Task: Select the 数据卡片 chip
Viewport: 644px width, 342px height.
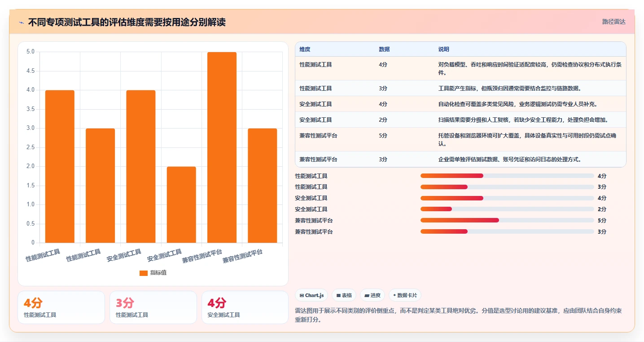Action: [405, 295]
